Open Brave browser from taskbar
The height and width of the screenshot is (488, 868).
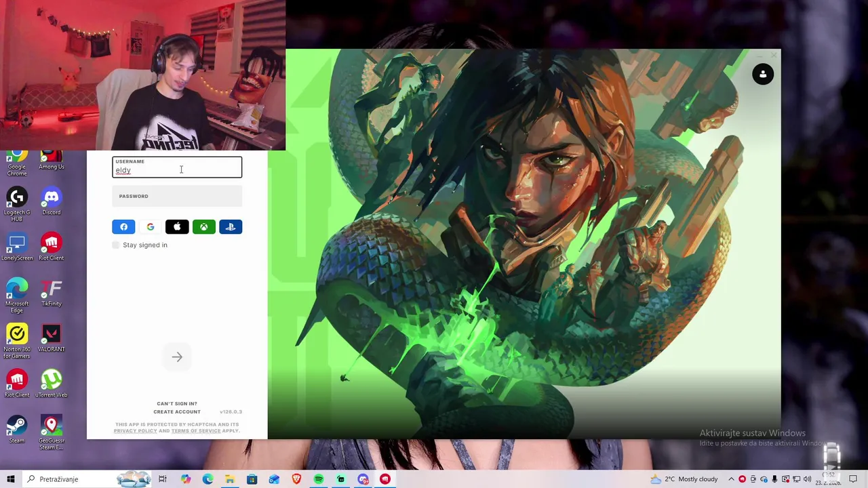[296, 479]
